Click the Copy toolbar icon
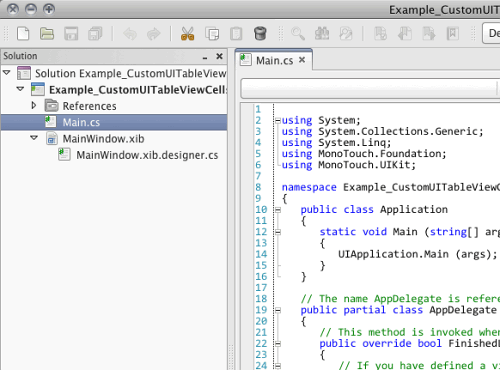500x370 pixels. click(x=212, y=34)
